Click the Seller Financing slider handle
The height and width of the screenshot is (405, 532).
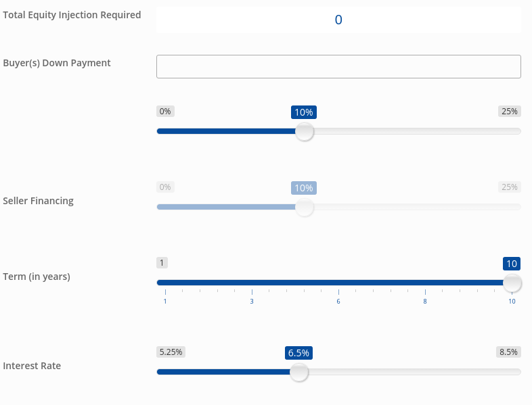305,207
